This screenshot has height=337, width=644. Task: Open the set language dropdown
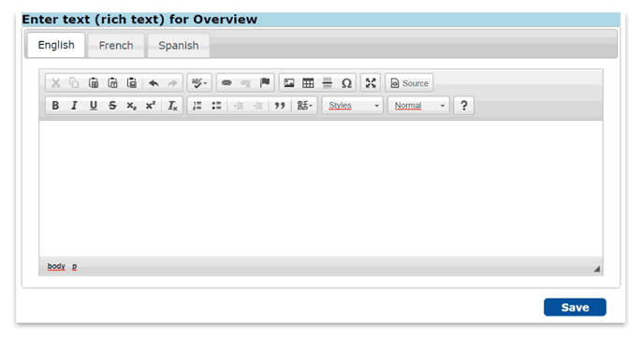[x=305, y=106]
